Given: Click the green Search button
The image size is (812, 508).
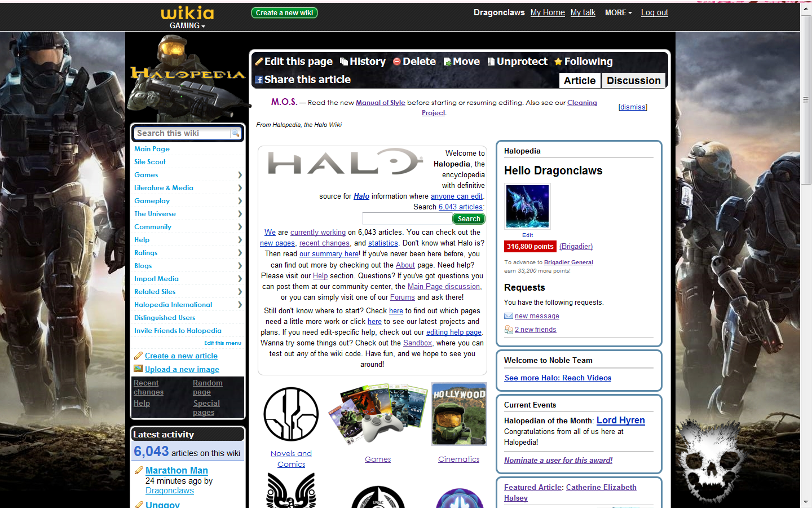Looking at the screenshot, I should point(469,219).
